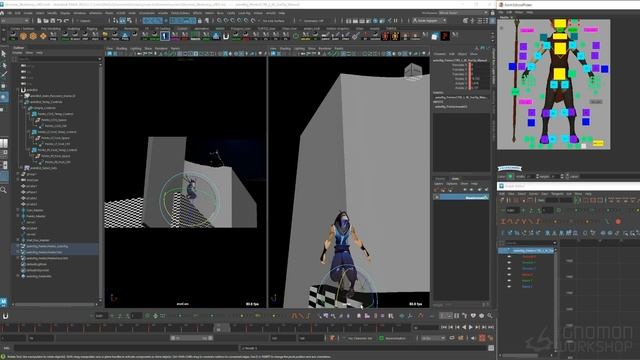Click the Maya logo icon at bottom left
The height and width of the screenshot is (360, 640).
coord(4,302)
